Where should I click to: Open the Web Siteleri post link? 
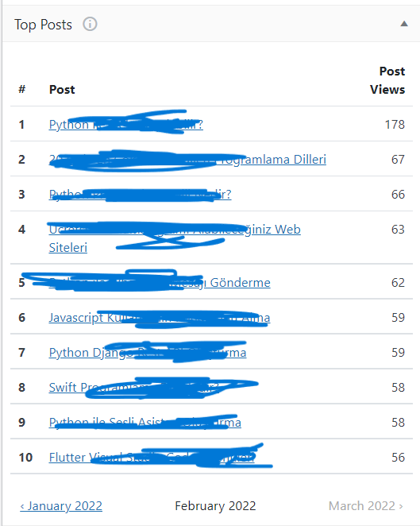click(x=175, y=238)
